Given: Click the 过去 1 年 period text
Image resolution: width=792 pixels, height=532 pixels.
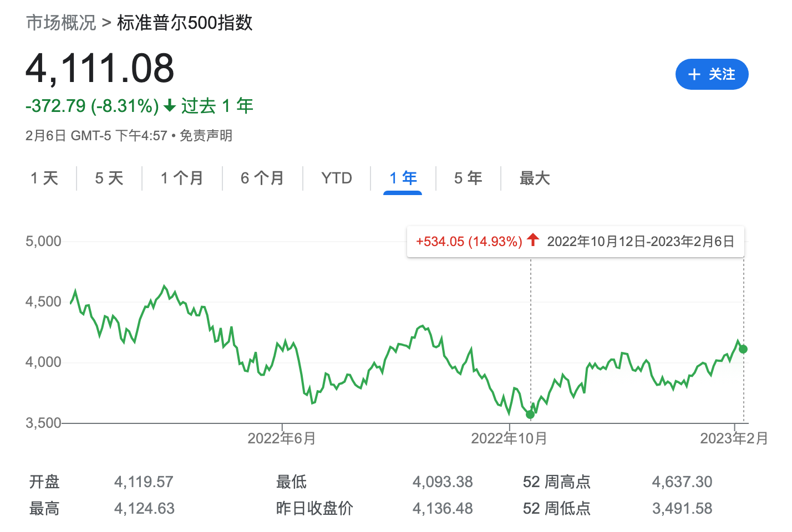Looking at the screenshot, I should pyautogui.click(x=217, y=105).
